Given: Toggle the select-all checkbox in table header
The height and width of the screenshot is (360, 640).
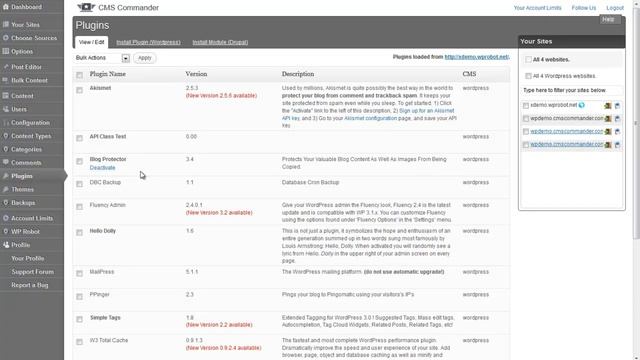Looking at the screenshot, I should [80, 75].
